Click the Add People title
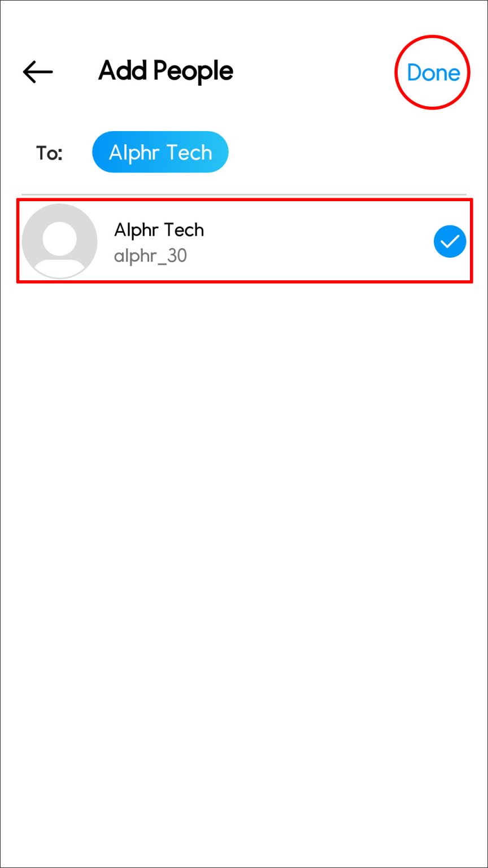 [164, 71]
